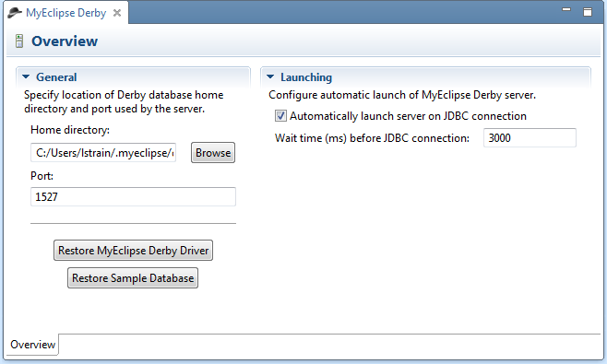This screenshot has height=364, width=607.
Task: Collapse the General section triangle
Action: click(x=26, y=77)
